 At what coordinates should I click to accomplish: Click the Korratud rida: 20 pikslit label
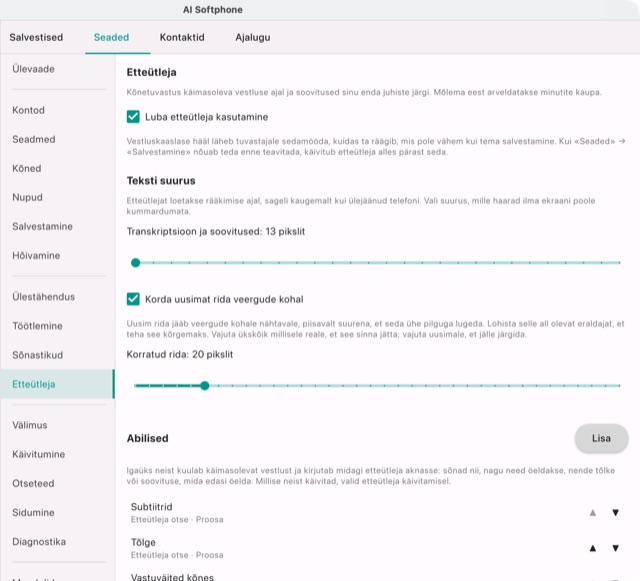[180, 354]
